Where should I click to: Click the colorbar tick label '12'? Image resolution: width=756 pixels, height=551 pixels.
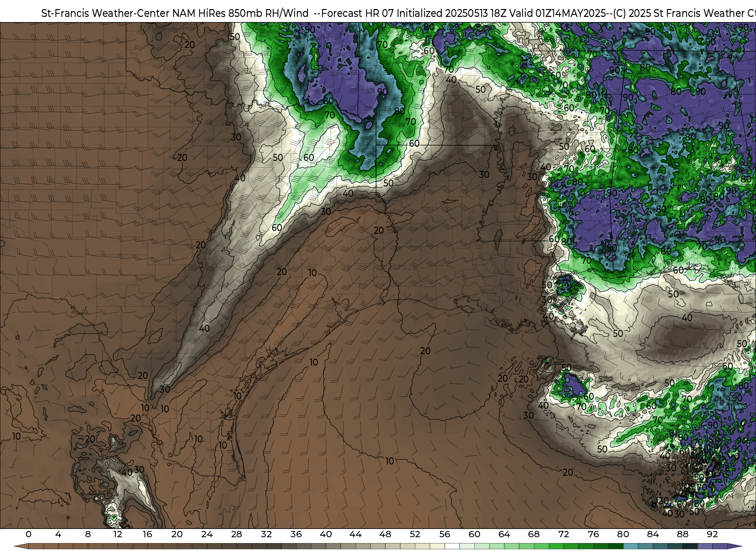[x=118, y=534]
